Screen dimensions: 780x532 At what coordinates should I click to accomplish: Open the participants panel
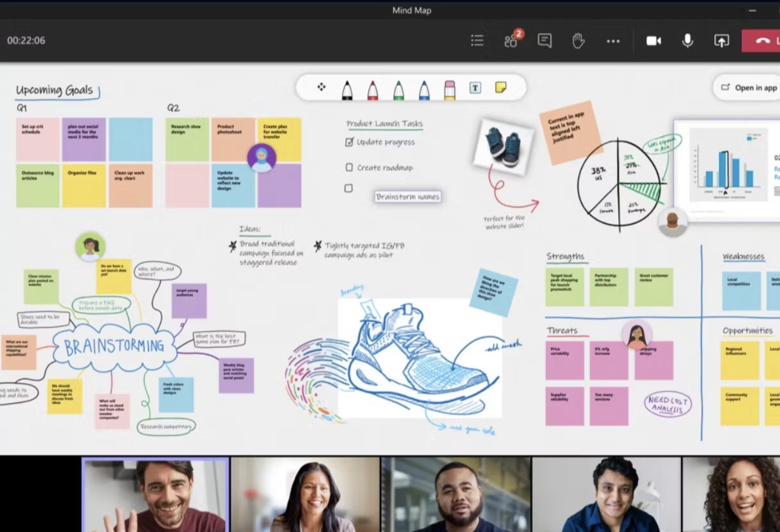click(x=511, y=41)
